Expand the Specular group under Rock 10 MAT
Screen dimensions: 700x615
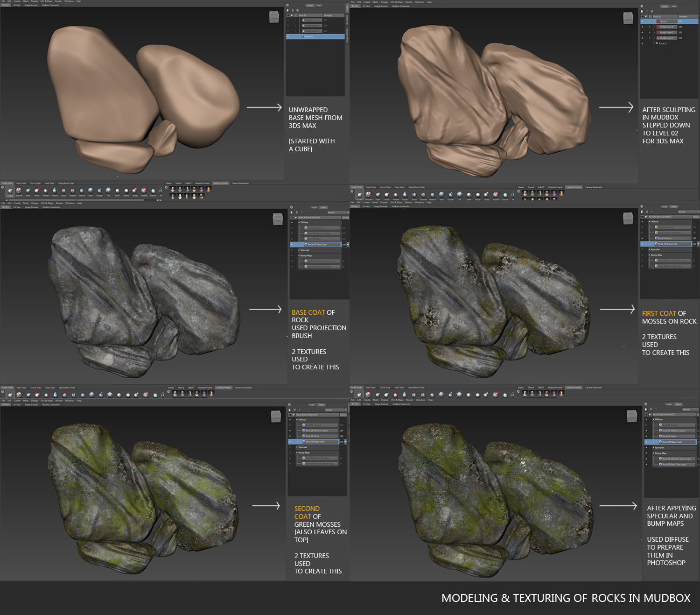[x=649, y=249]
